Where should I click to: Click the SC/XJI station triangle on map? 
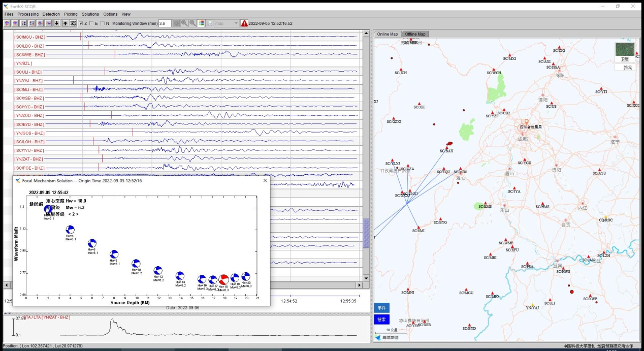419,103
